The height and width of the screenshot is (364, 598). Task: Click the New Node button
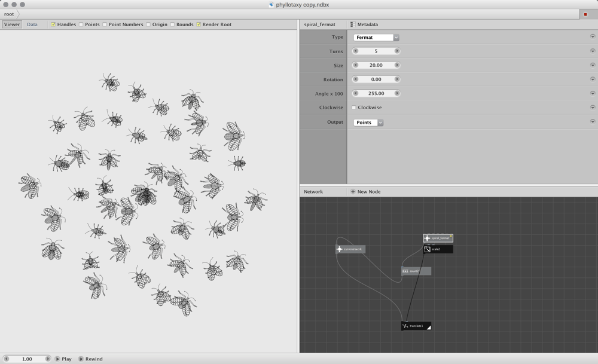(x=365, y=192)
